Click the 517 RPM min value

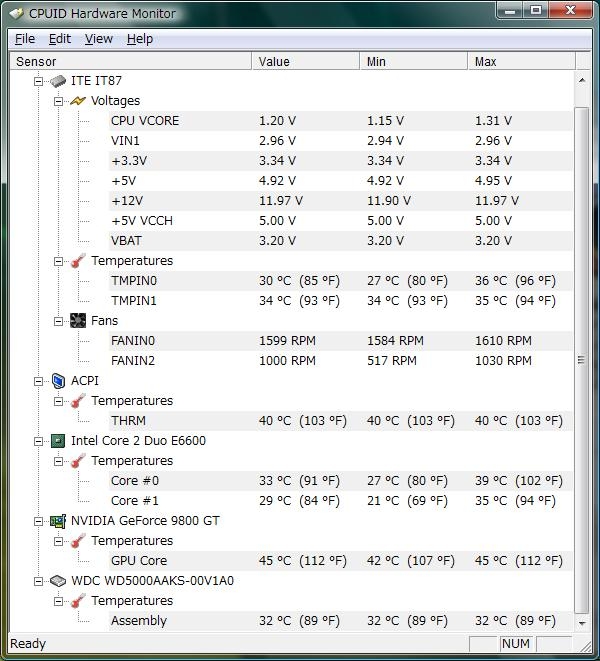(x=392, y=361)
